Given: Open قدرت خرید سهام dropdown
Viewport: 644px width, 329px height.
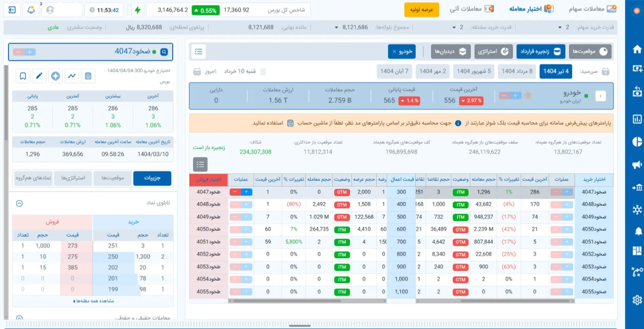Looking at the screenshot, I should [x=560, y=28].
